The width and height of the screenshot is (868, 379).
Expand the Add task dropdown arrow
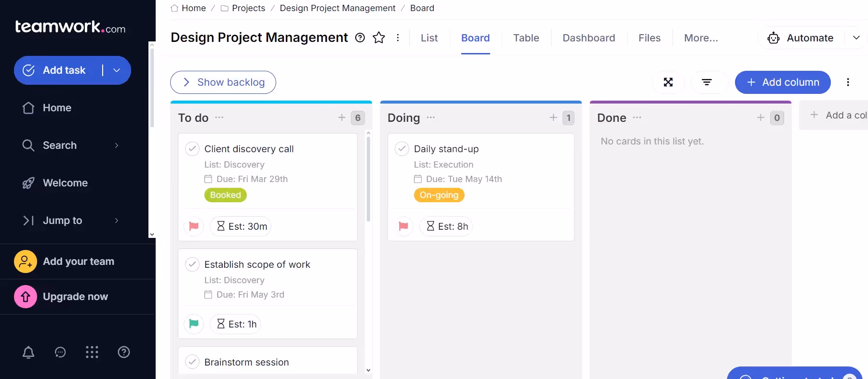click(x=117, y=70)
